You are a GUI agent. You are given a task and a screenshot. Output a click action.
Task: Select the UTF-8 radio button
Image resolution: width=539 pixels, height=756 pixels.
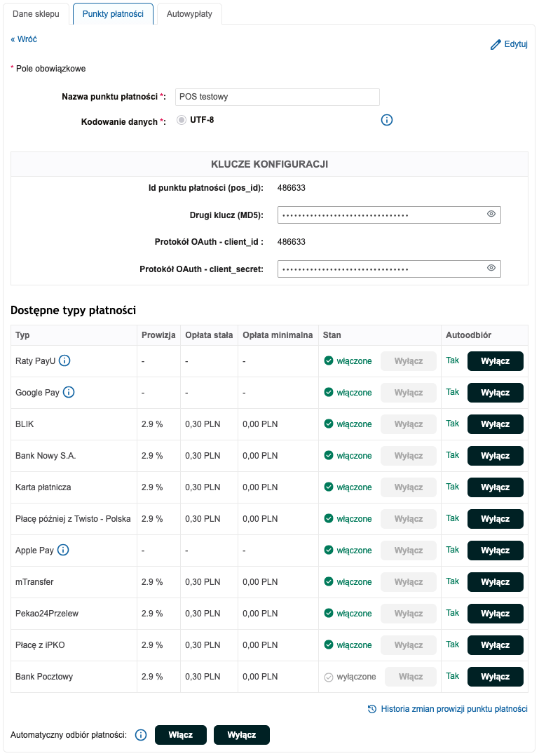(182, 120)
